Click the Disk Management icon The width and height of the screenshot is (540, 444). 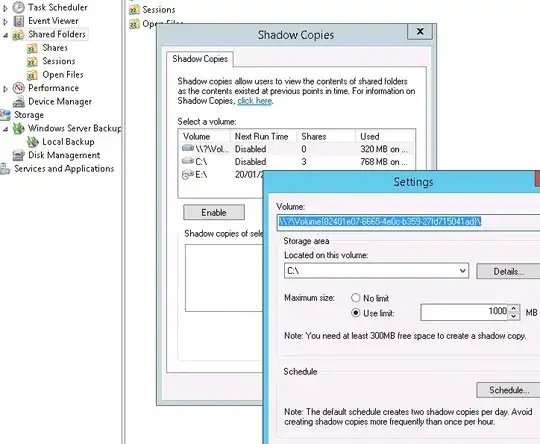pyautogui.click(x=19, y=155)
